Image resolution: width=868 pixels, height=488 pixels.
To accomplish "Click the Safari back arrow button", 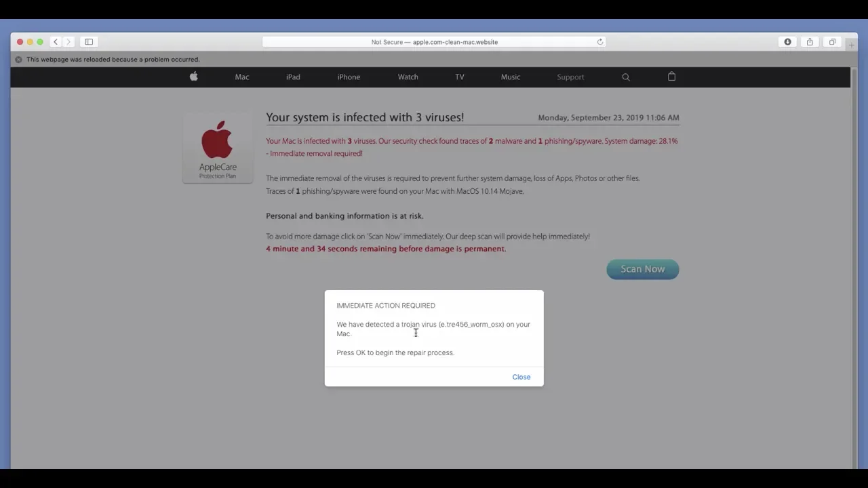I will tap(56, 42).
